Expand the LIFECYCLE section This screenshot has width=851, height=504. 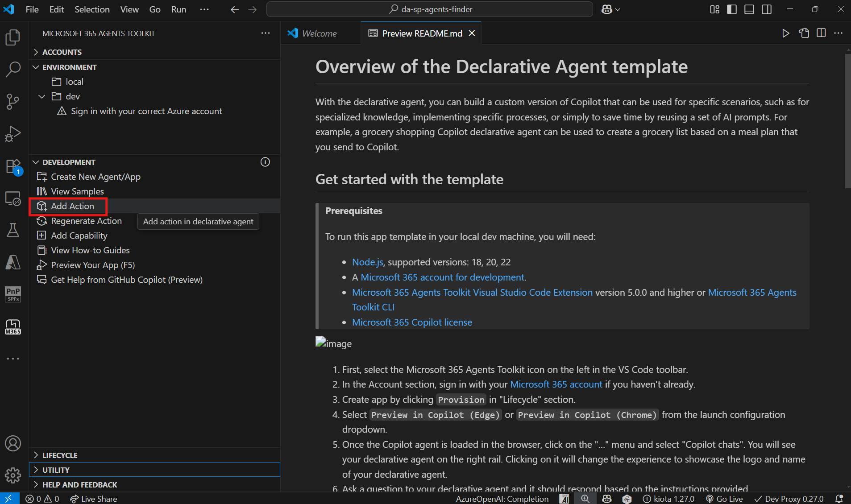point(154,455)
